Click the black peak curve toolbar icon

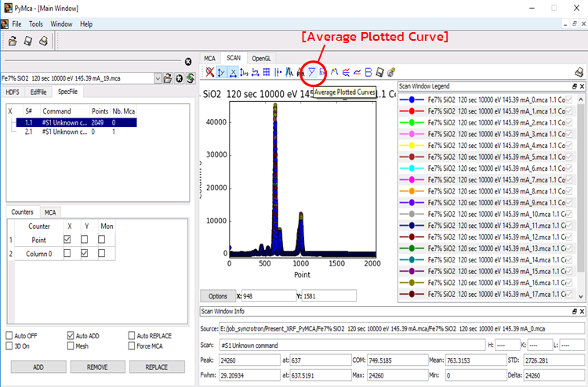(x=289, y=72)
